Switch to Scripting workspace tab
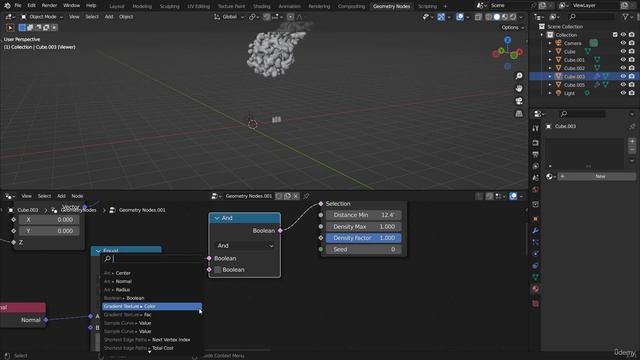640x360 pixels. coord(427,6)
